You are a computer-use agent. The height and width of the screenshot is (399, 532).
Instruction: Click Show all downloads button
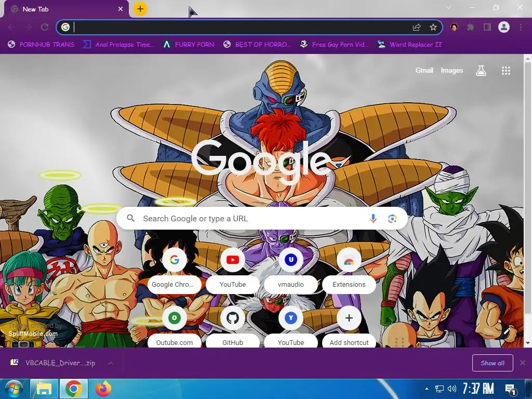pos(493,363)
